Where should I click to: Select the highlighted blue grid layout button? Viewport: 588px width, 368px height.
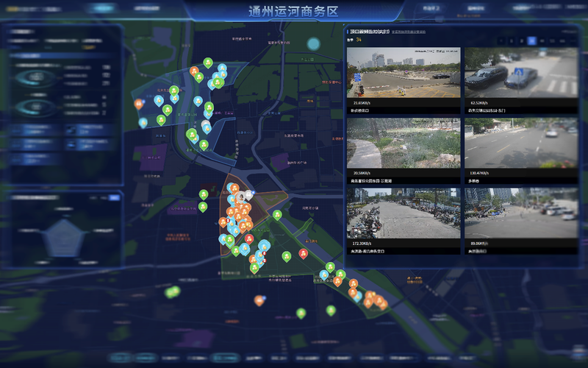tap(531, 41)
